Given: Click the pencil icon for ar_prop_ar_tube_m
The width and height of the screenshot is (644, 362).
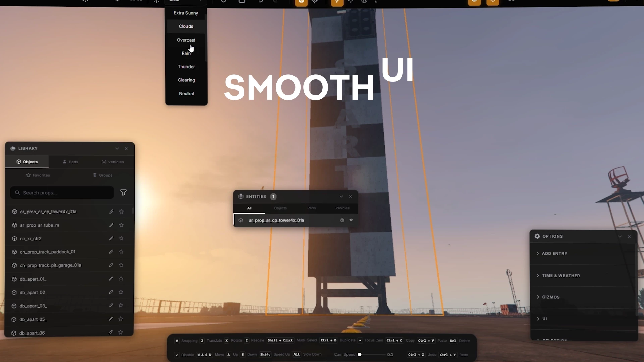Looking at the screenshot, I should (x=111, y=225).
